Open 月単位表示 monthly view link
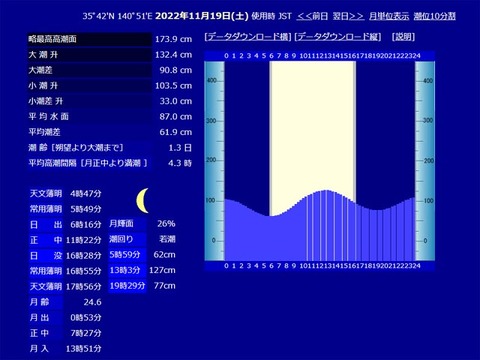 389,16
